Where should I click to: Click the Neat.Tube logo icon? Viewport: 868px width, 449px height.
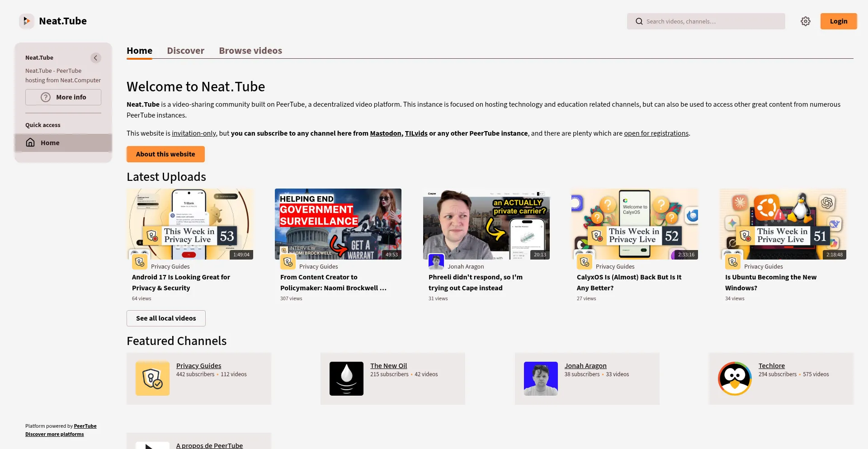(x=27, y=21)
